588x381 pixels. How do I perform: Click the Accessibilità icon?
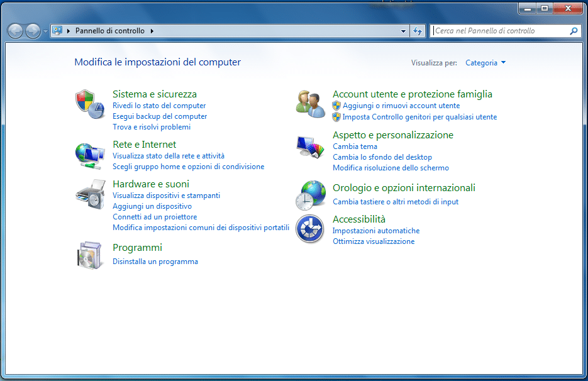[310, 228]
